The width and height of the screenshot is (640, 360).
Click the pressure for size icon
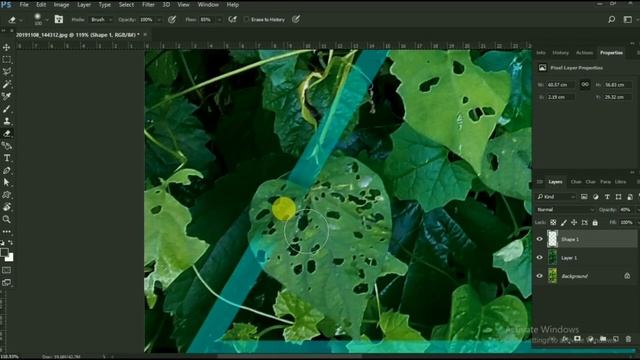tap(296, 19)
